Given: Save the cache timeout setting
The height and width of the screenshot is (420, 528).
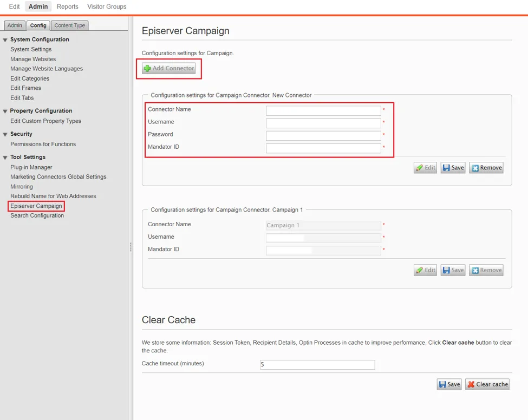Looking at the screenshot, I should click(x=449, y=384).
